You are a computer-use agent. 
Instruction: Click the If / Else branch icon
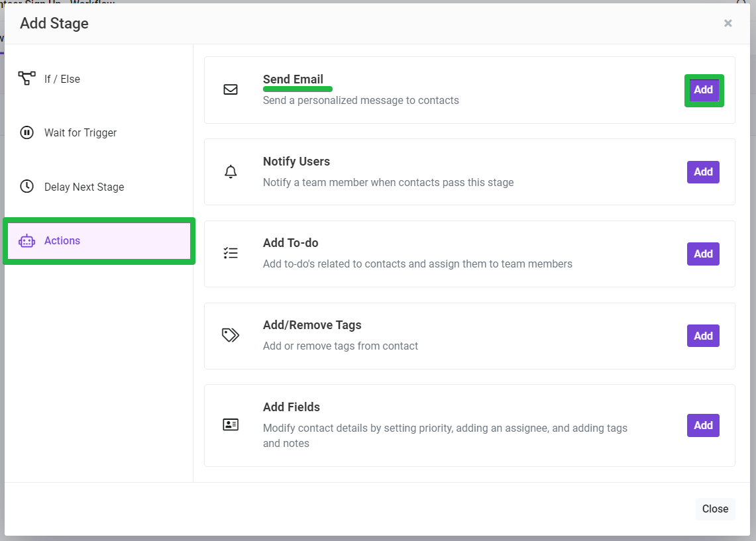(x=27, y=78)
